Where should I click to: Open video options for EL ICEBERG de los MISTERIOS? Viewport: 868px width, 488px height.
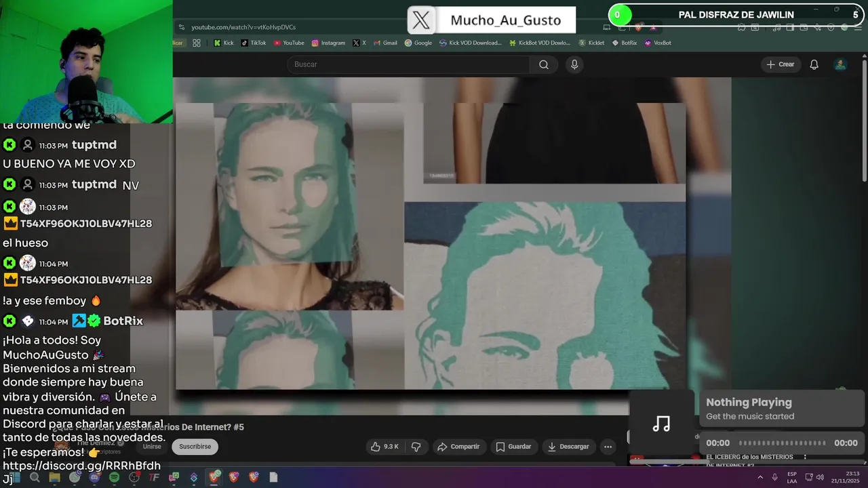[x=805, y=457]
